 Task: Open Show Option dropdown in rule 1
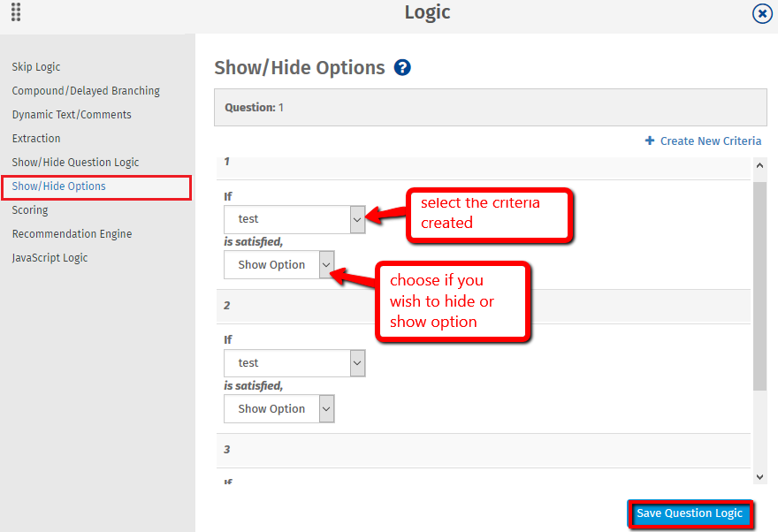click(x=279, y=265)
